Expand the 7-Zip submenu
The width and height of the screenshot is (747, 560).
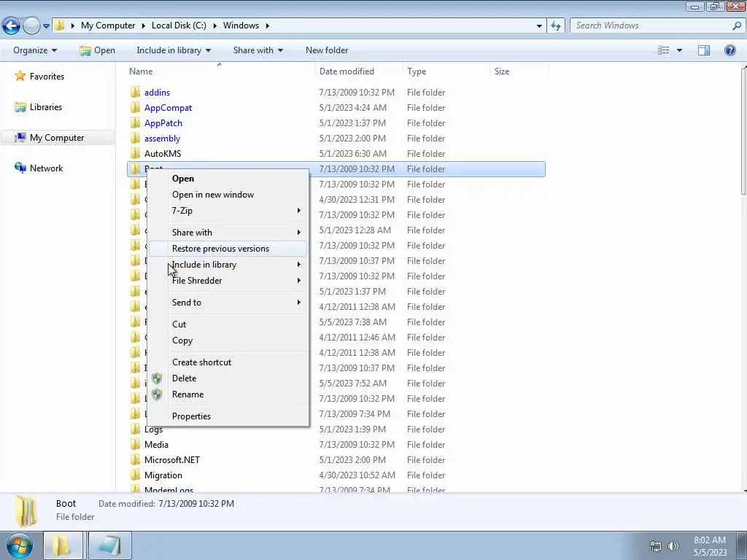(228, 211)
